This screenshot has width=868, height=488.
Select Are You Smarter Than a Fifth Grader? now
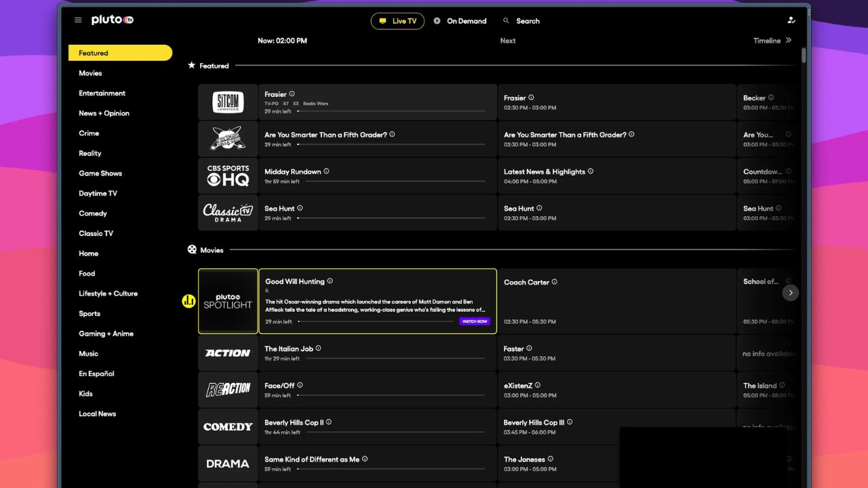378,140
